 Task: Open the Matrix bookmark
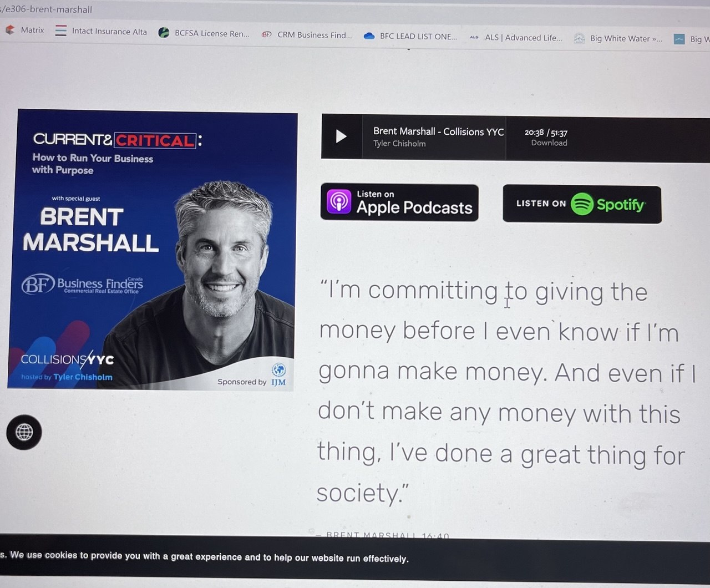[x=25, y=30]
